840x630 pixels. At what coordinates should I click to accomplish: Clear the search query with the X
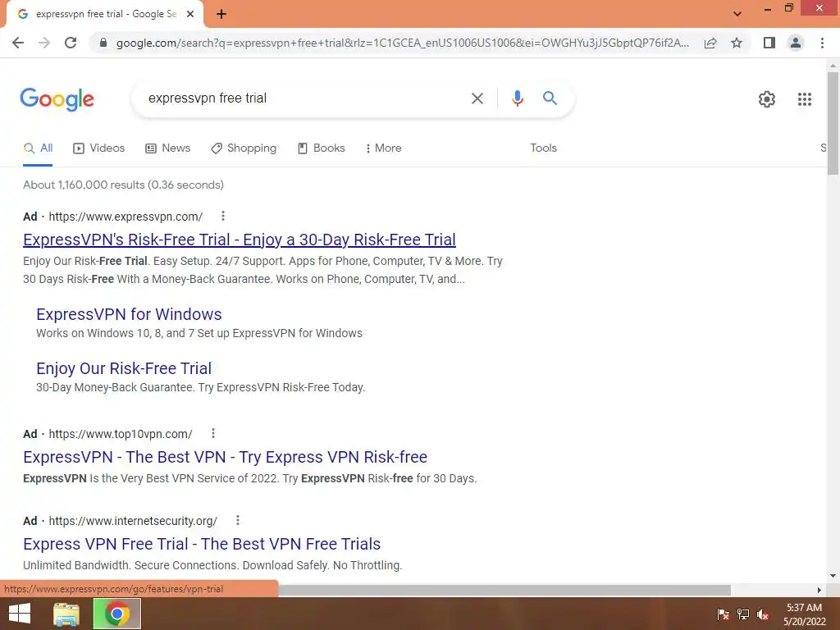(x=477, y=98)
